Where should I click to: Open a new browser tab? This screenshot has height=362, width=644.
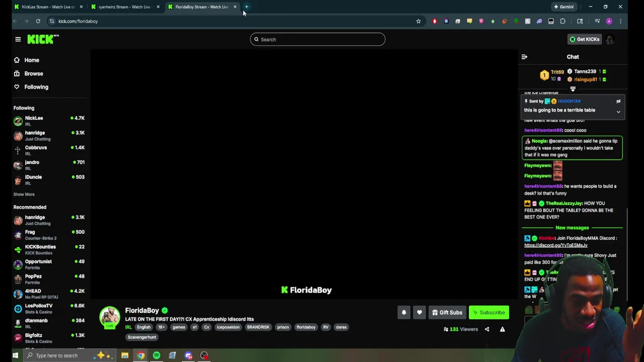247,7
